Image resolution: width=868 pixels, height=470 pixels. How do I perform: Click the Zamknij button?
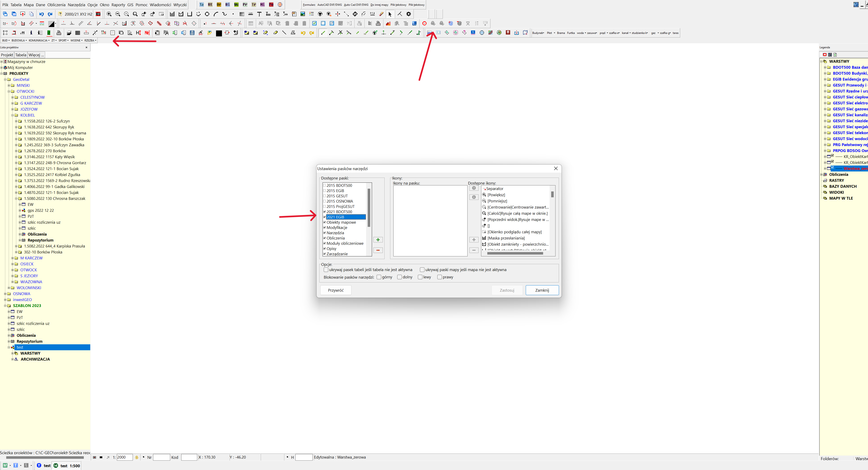(542, 290)
